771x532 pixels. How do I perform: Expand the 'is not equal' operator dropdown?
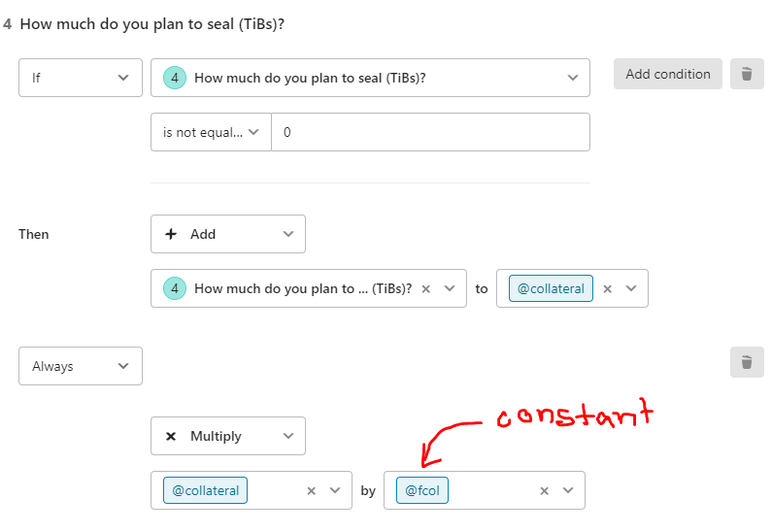(211, 132)
